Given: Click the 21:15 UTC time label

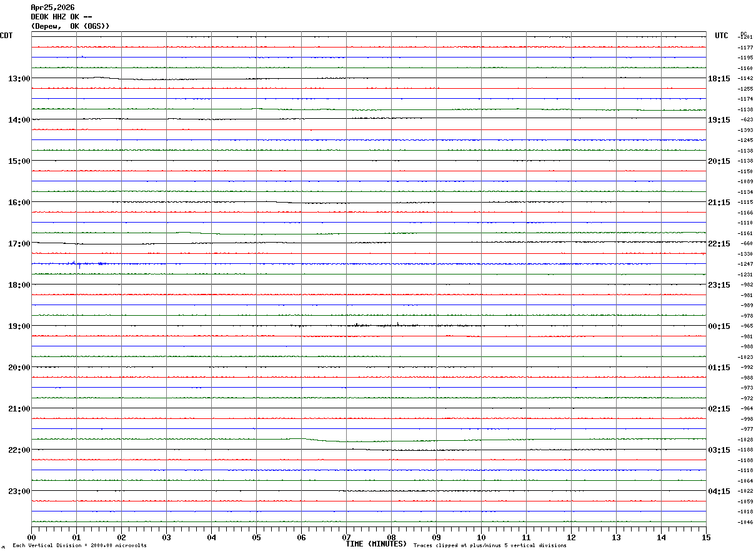Looking at the screenshot, I should click(719, 203).
